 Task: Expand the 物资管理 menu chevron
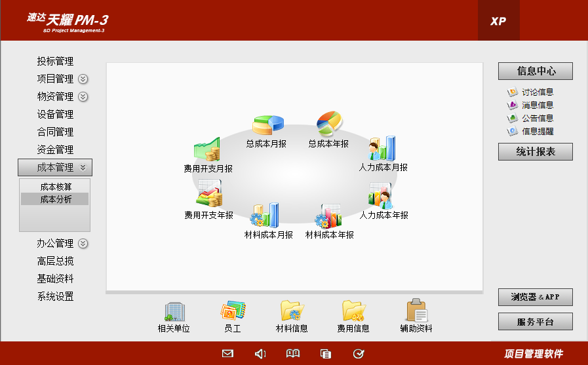pos(83,97)
